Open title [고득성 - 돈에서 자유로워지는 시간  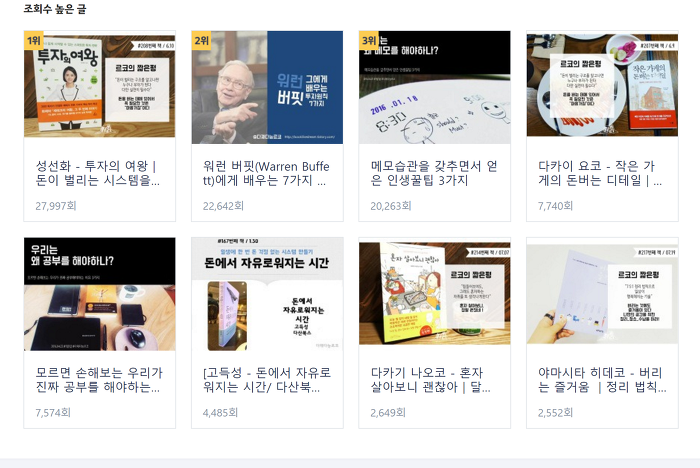tap(267, 380)
